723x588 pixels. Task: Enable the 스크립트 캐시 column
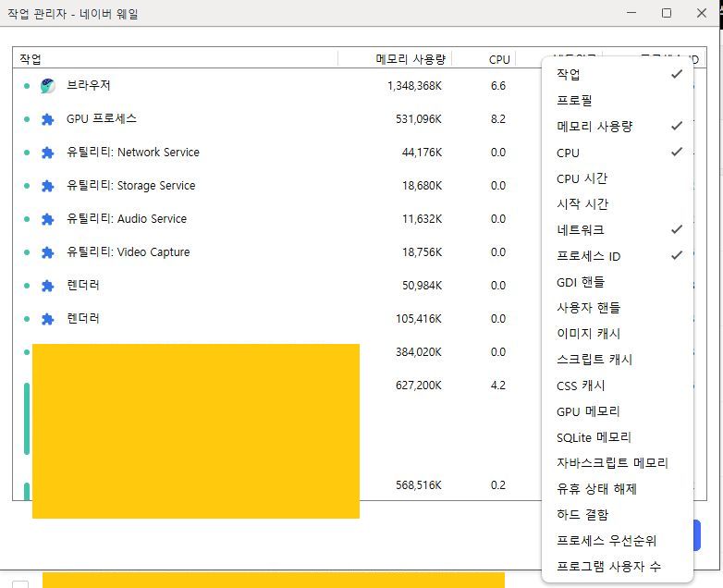[x=618, y=359]
